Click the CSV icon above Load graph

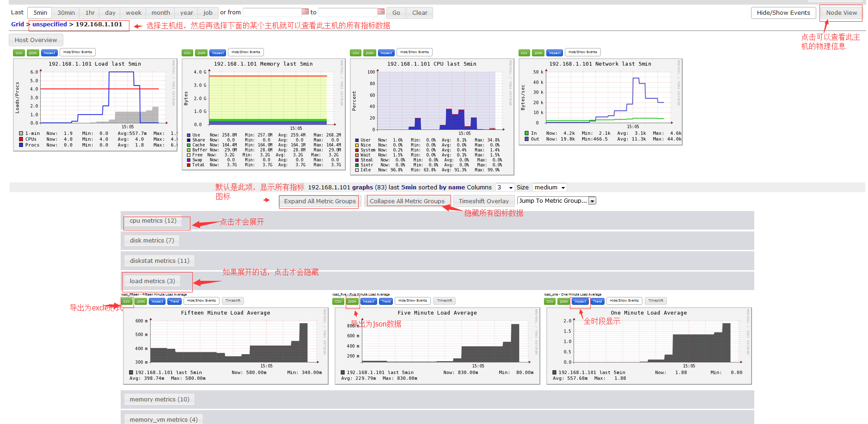(19, 53)
